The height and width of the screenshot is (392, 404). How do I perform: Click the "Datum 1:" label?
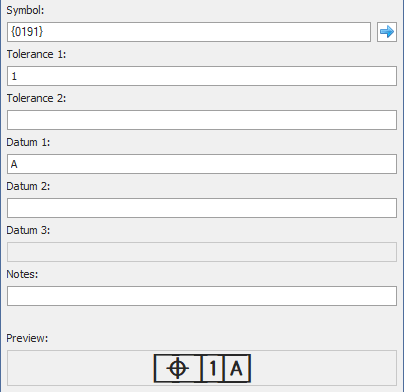28,142
